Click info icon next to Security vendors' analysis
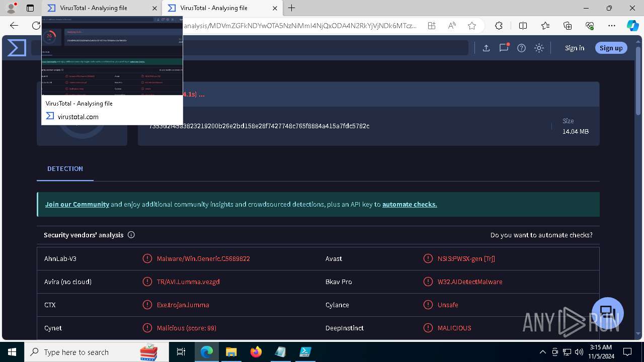644x362 pixels. point(131,235)
